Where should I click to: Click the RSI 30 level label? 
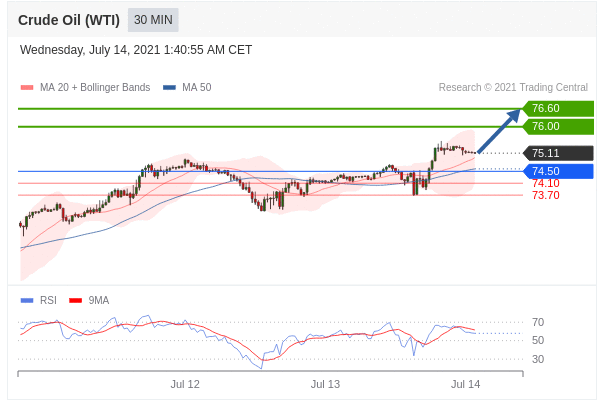(x=538, y=359)
